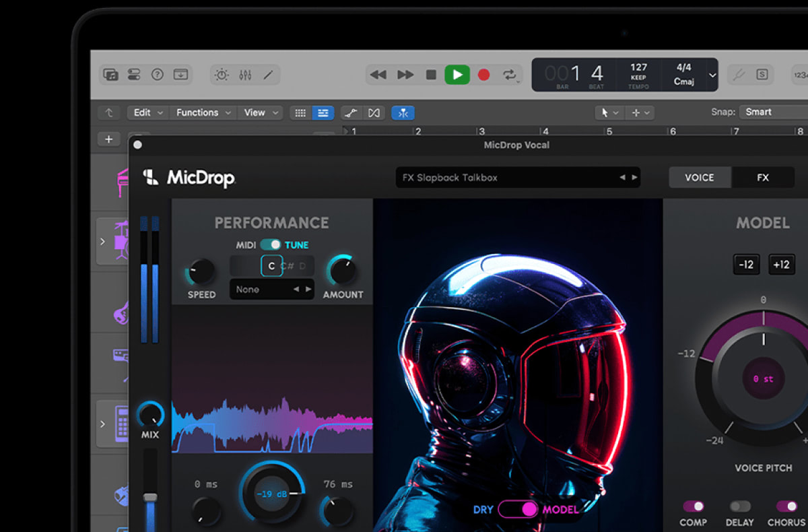Open the pencil Editors icon
The height and width of the screenshot is (532, 808).
tap(268, 75)
